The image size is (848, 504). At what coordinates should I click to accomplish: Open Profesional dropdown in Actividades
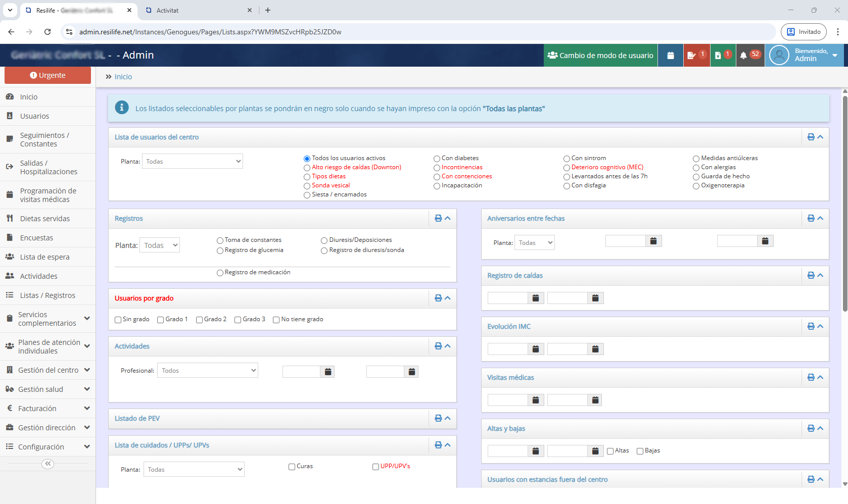[x=208, y=371]
